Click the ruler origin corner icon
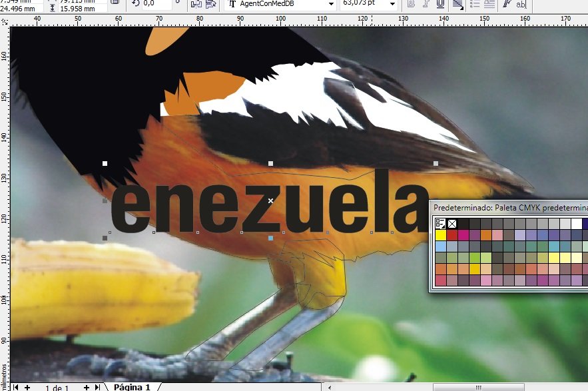This screenshot has width=588, height=391. point(5,22)
